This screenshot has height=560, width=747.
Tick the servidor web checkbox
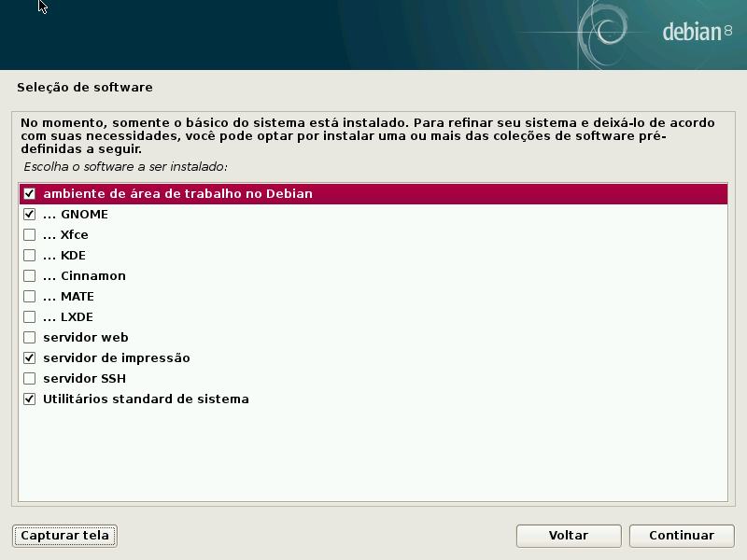30,338
